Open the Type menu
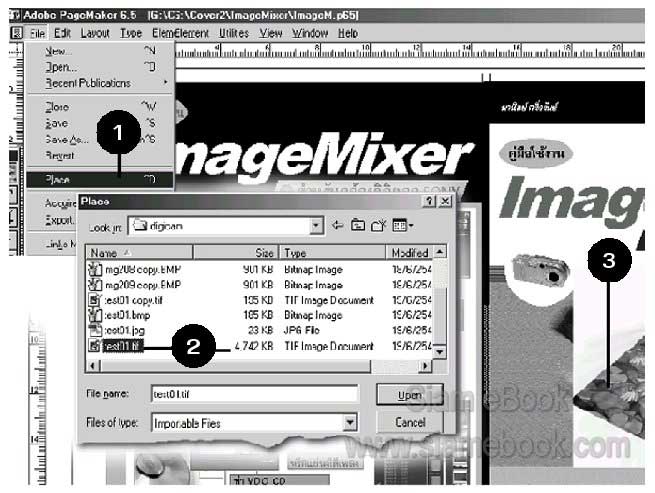The image size is (655, 493). click(x=131, y=33)
